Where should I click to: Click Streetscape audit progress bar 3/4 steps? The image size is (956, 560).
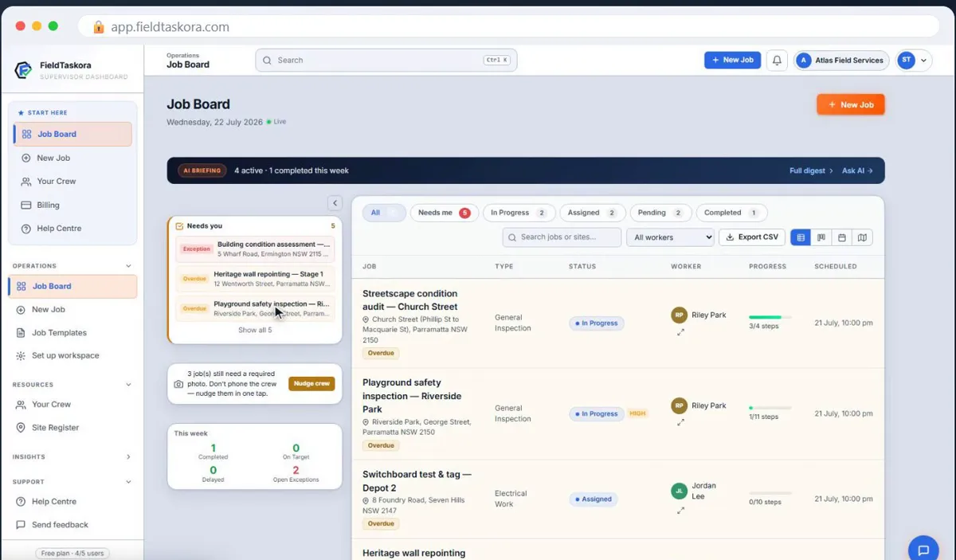[770, 317]
